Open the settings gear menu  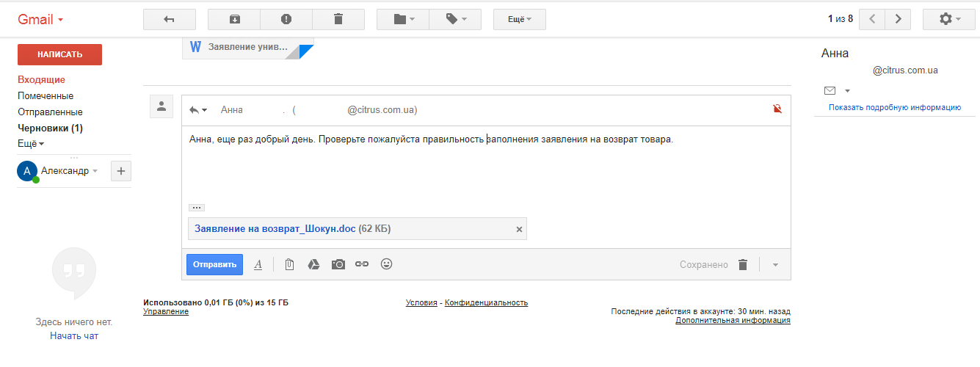point(949,20)
